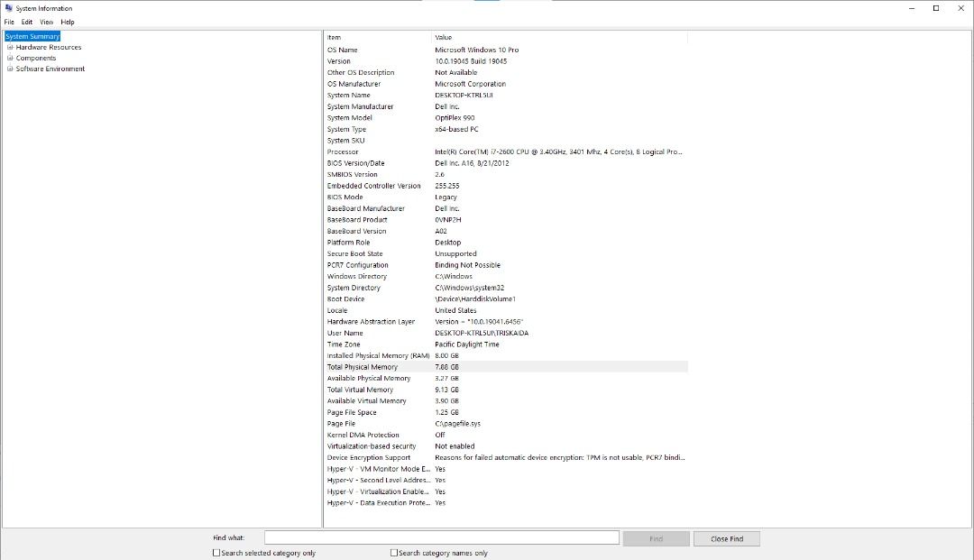Toggle Search category names only checkbox
Image resolution: width=974 pixels, height=560 pixels.
coord(394,553)
